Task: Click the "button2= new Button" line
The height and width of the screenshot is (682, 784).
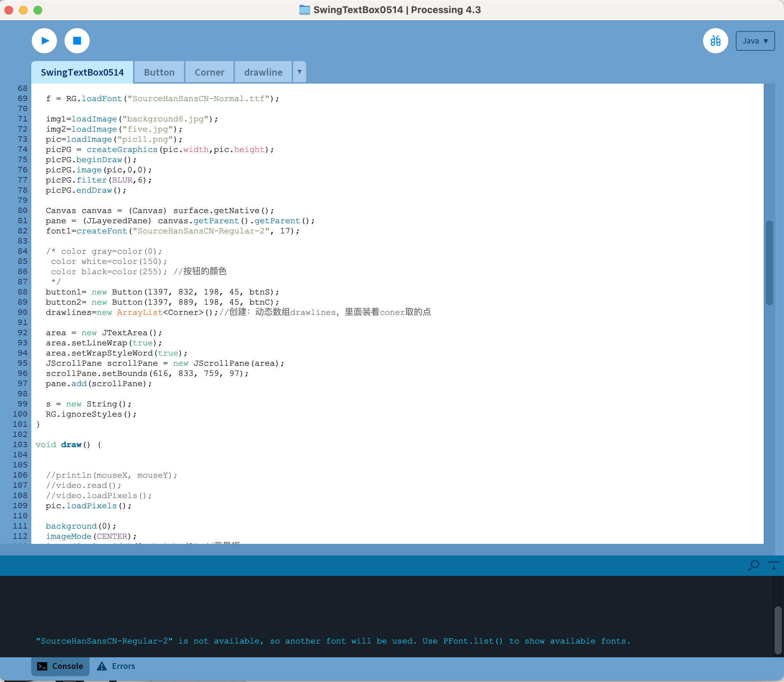Action: point(163,302)
